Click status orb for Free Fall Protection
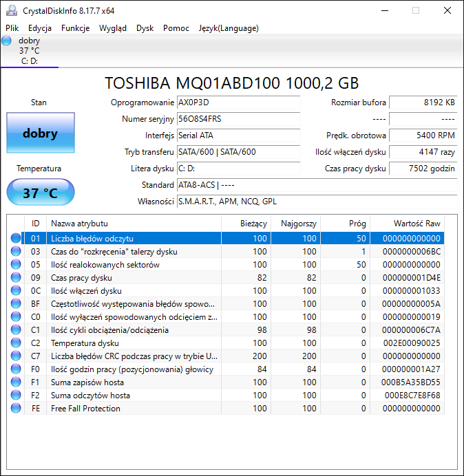This screenshot has height=476, width=464. pos(16,408)
